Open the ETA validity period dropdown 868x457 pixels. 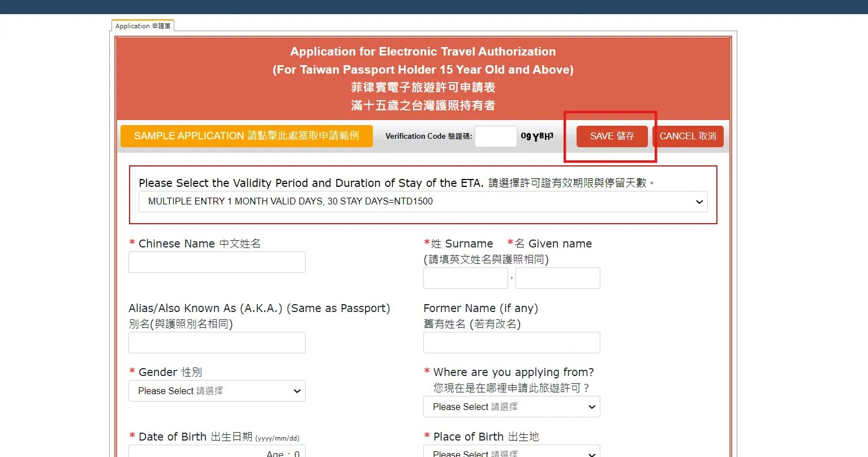coord(423,202)
